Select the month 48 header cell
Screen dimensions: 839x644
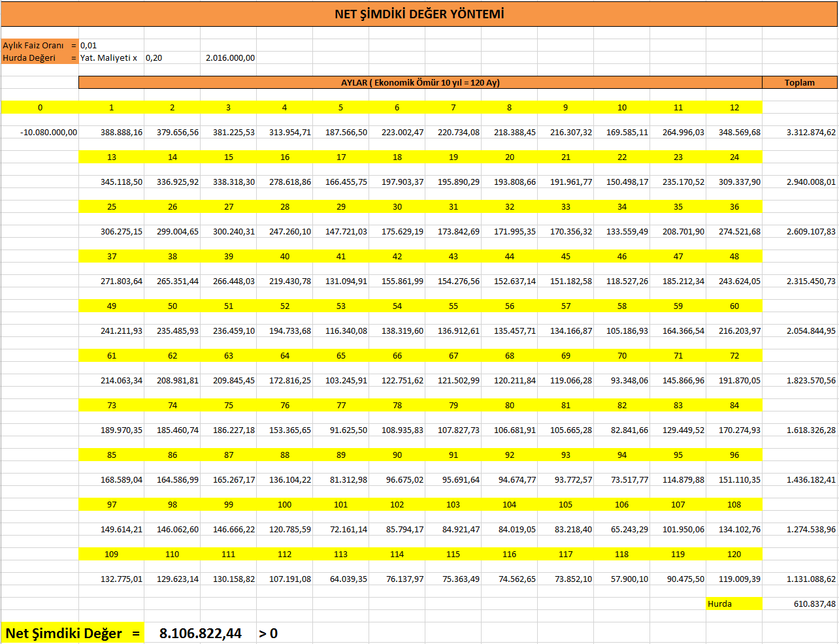(734, 257)
